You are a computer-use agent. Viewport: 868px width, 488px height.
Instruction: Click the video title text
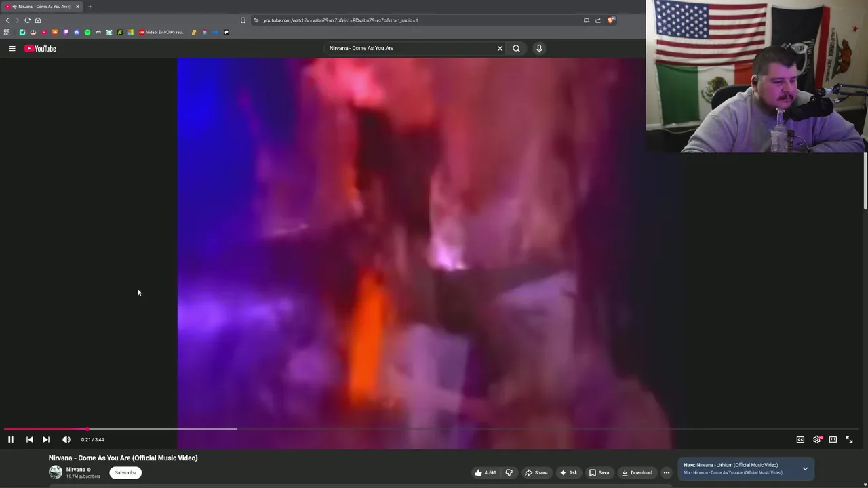tap(123, 457)
